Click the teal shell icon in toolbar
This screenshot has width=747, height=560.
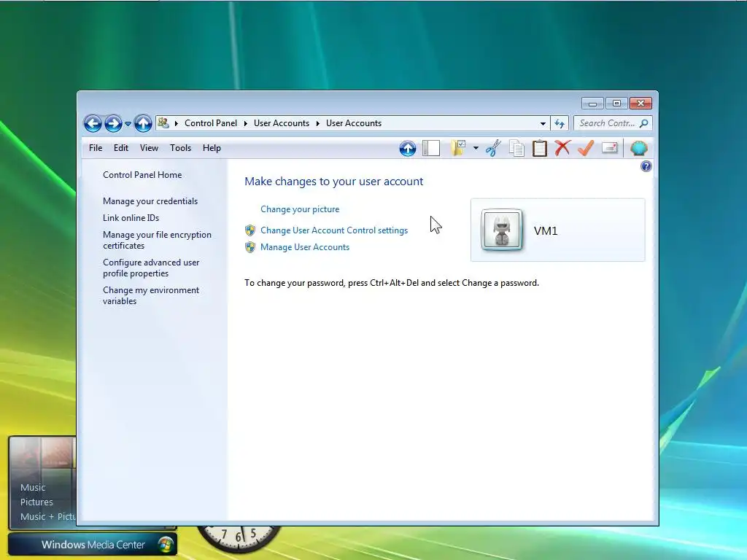click(638, 148)
